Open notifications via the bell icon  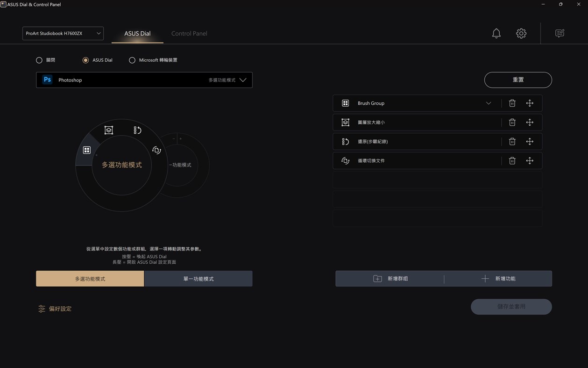click(496, 33)
